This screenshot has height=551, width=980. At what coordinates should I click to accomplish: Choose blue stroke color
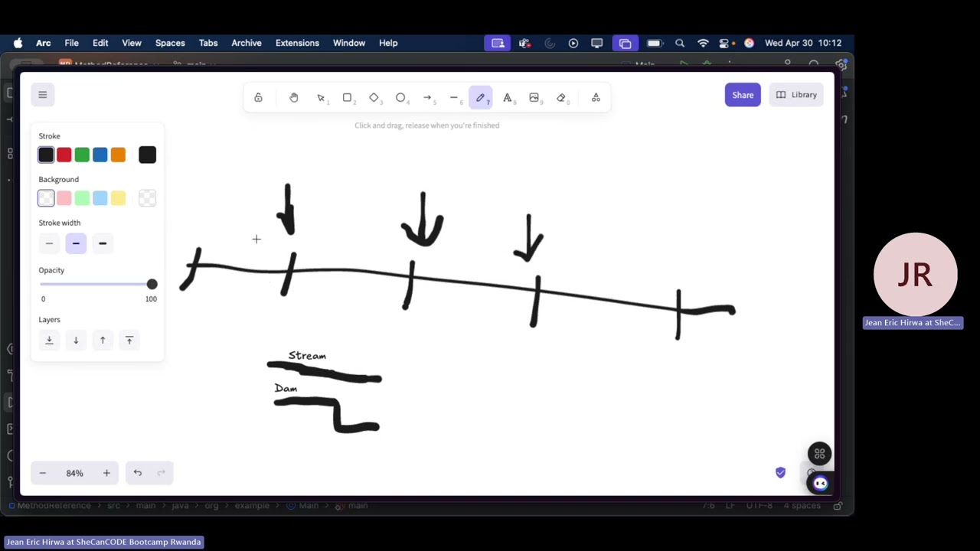click(x=100, y=155)
